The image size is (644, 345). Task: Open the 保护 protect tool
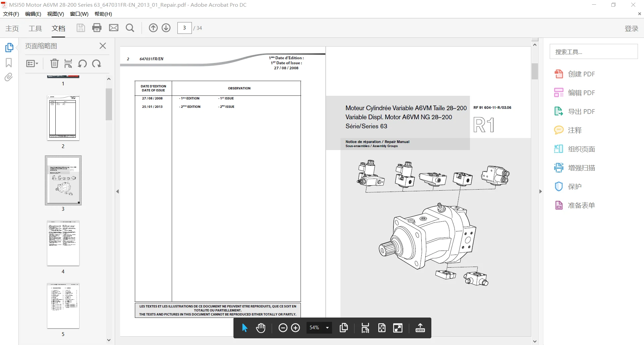point(568,187)
